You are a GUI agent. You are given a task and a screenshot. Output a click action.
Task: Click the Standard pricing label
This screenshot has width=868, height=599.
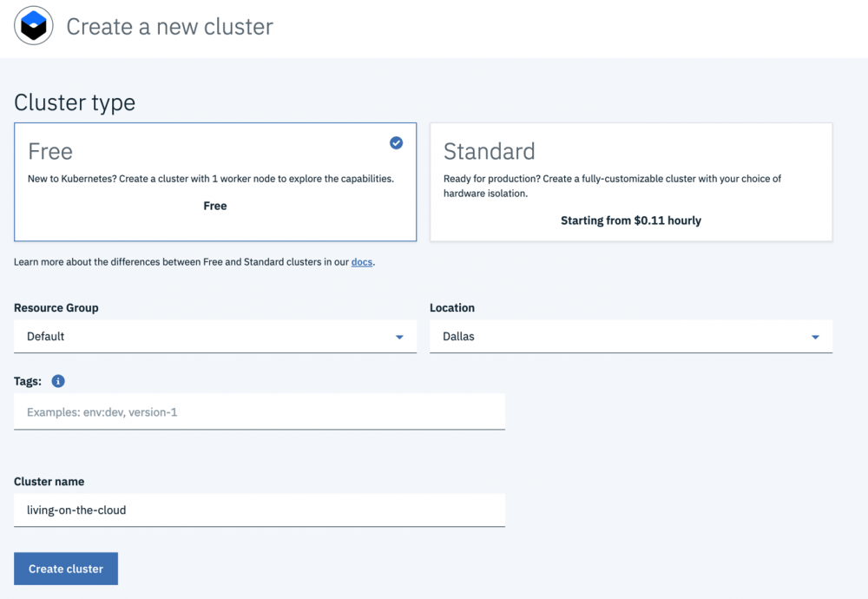631,221
